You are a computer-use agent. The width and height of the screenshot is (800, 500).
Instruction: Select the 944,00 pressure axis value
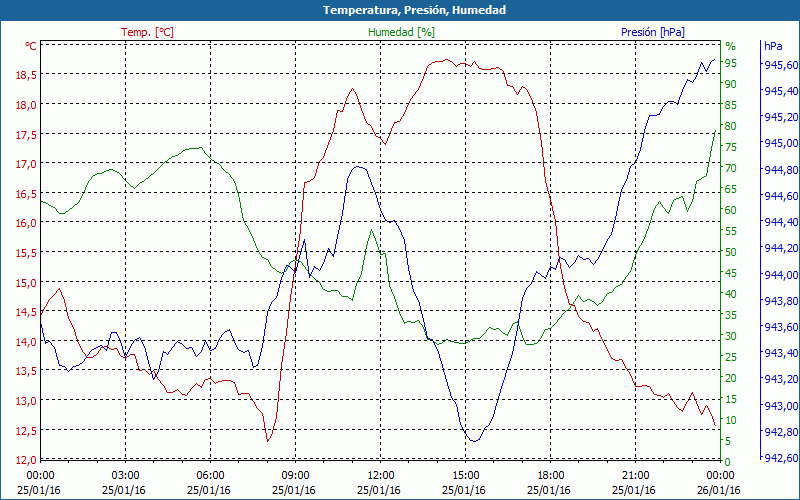click(781, 275)
